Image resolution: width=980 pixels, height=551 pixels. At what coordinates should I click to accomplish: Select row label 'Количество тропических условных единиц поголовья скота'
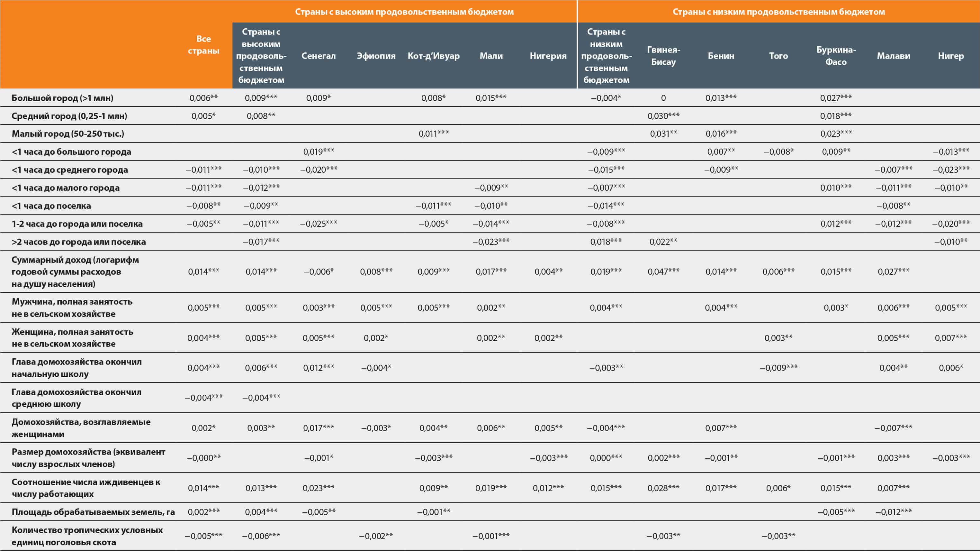87,536
